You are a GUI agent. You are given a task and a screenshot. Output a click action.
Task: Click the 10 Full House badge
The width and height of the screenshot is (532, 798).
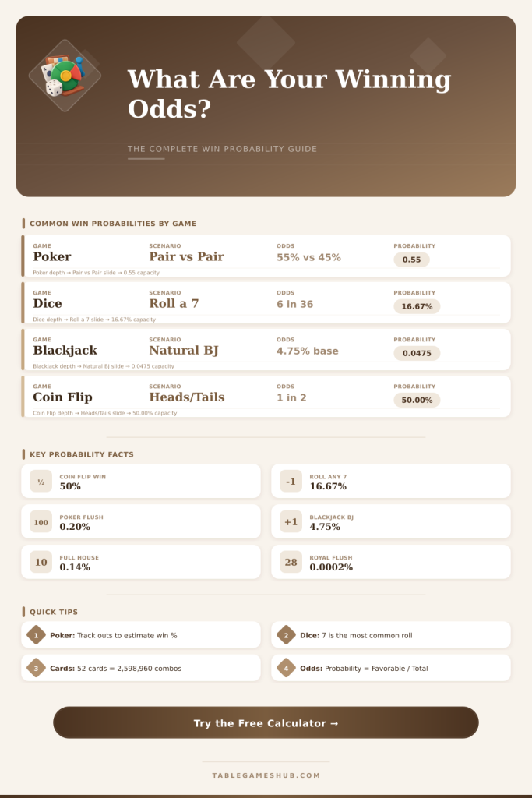point(41,562)
